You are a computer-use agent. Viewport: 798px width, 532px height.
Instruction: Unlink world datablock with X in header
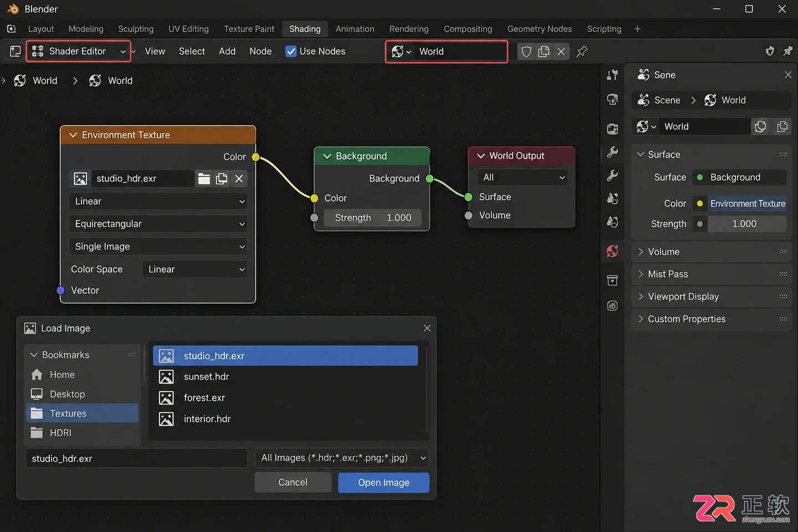click(561, 52)
